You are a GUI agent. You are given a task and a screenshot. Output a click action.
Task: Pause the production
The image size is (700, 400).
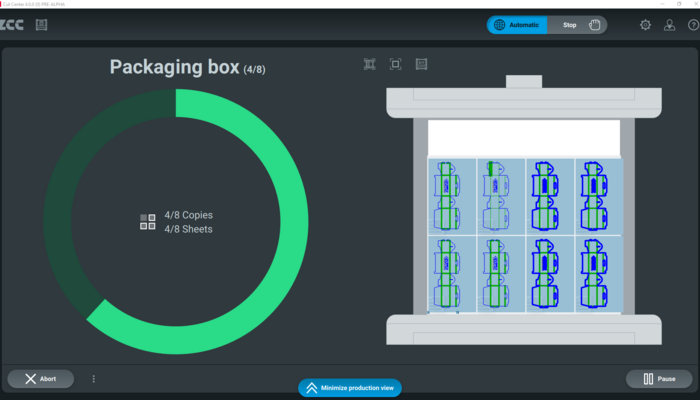point(660,379)
